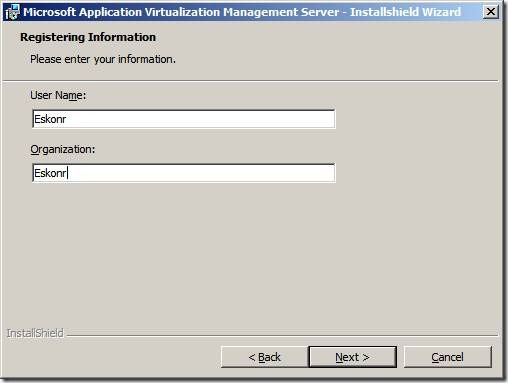Go back with the < Back button
The height and width of the screenshot is (383, 508).
pyautogui.click(x=264, y=357)
